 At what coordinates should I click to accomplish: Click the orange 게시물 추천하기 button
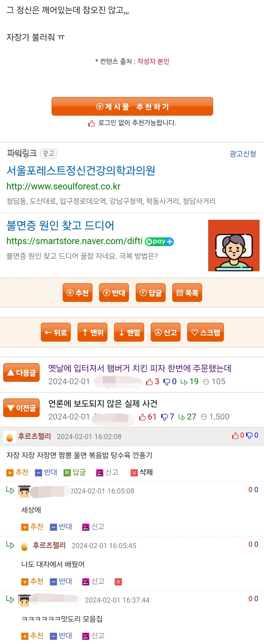click(x=132, y=107)
